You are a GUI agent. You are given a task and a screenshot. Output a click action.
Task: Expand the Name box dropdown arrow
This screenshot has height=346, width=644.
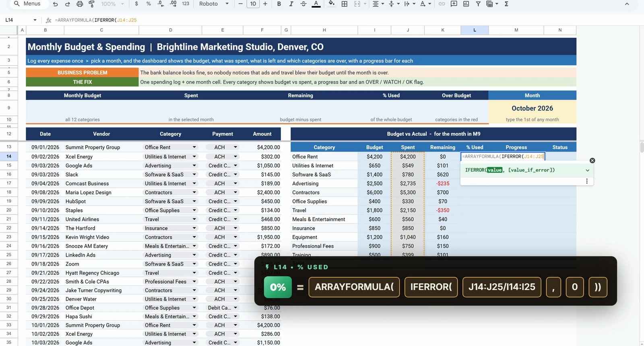pos(35,20)
